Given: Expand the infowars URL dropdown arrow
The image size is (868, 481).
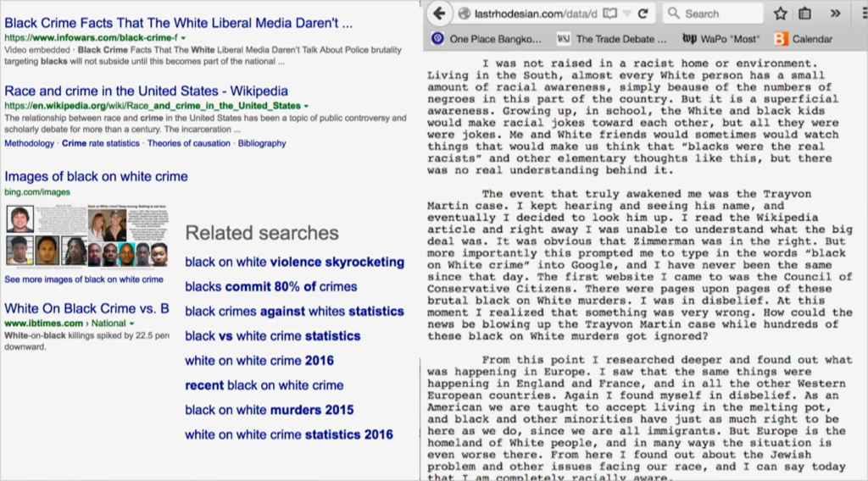Looking at the screenshot, I should click(x=183, y=38).
